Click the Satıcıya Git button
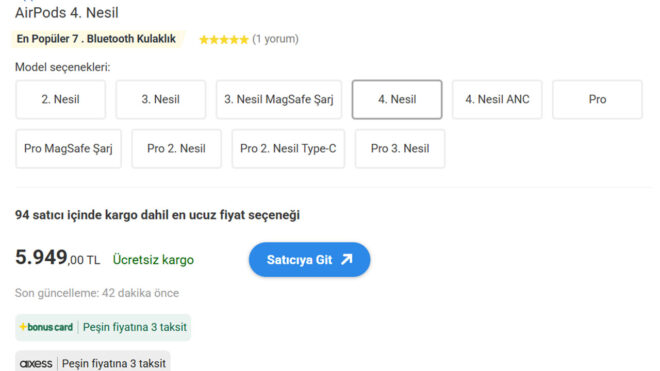Image resolution: width=660 pixels, height=371 pixels. (x=309, y=259)
